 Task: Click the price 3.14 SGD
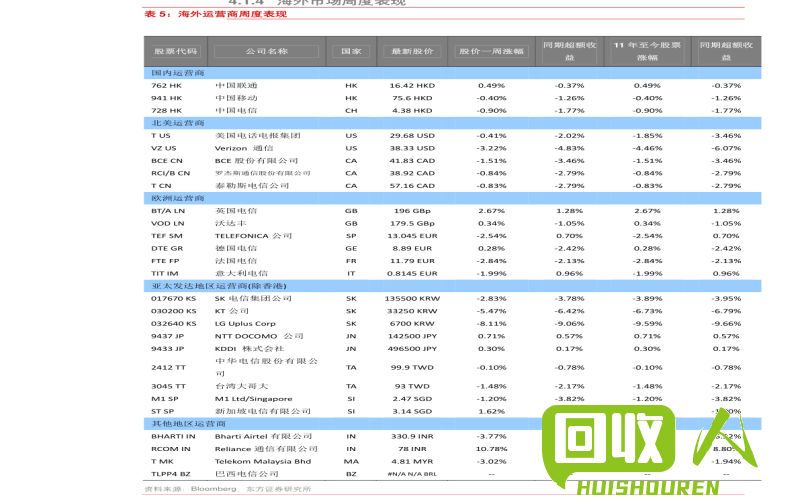[412, 411]
